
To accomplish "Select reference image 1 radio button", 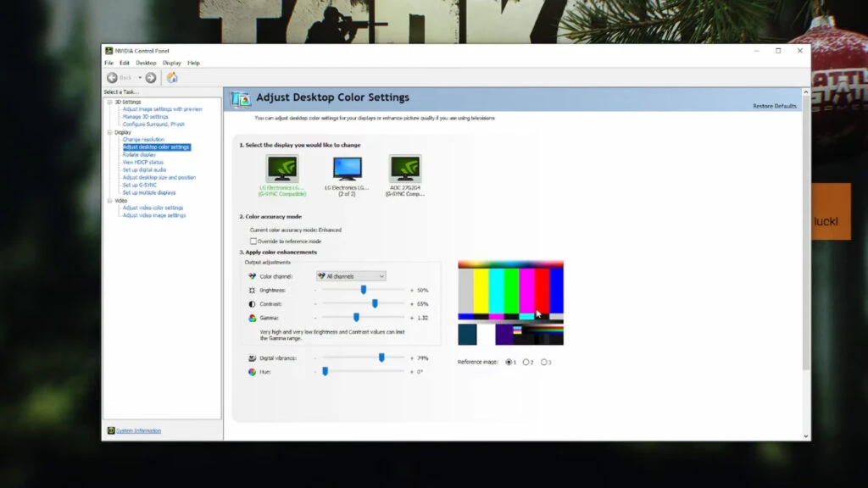I will 509,362.
